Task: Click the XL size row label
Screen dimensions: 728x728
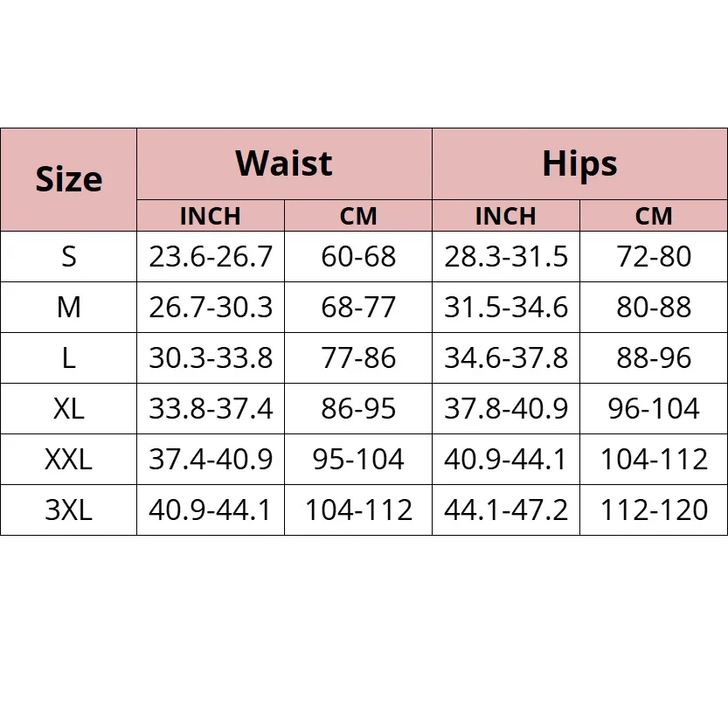Action: tap(68, 409)
